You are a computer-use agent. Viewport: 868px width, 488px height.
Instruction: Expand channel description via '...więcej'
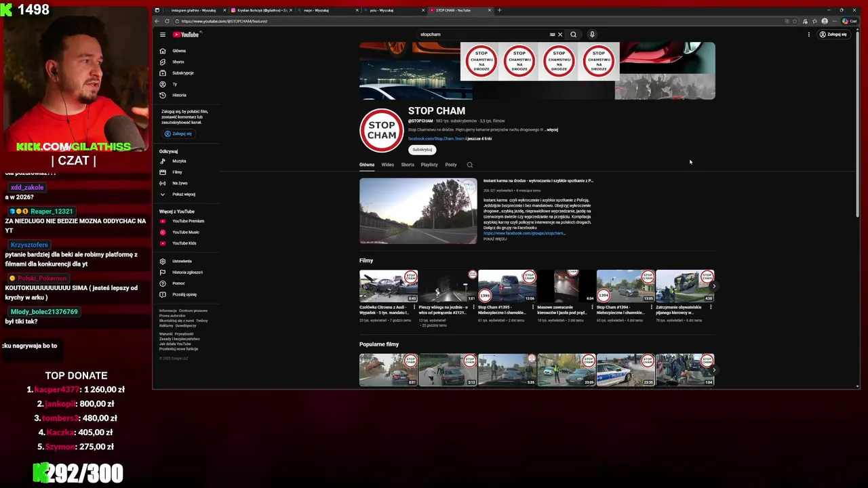point(551,129)
